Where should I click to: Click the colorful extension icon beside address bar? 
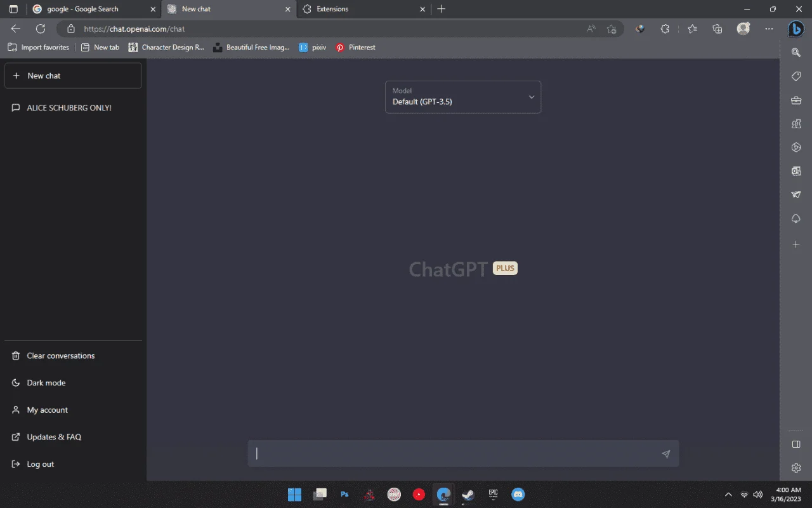tap(640, 29)
